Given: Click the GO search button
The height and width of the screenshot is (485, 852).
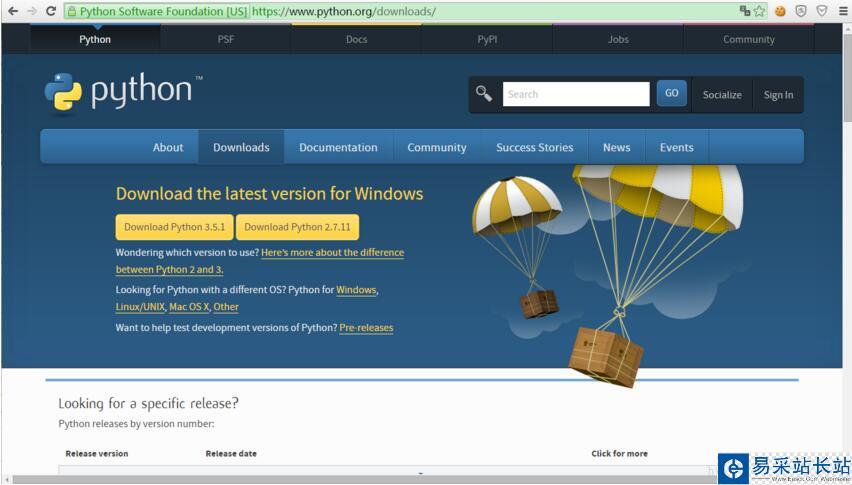Looking at the screenshot, I should [672, 93].
